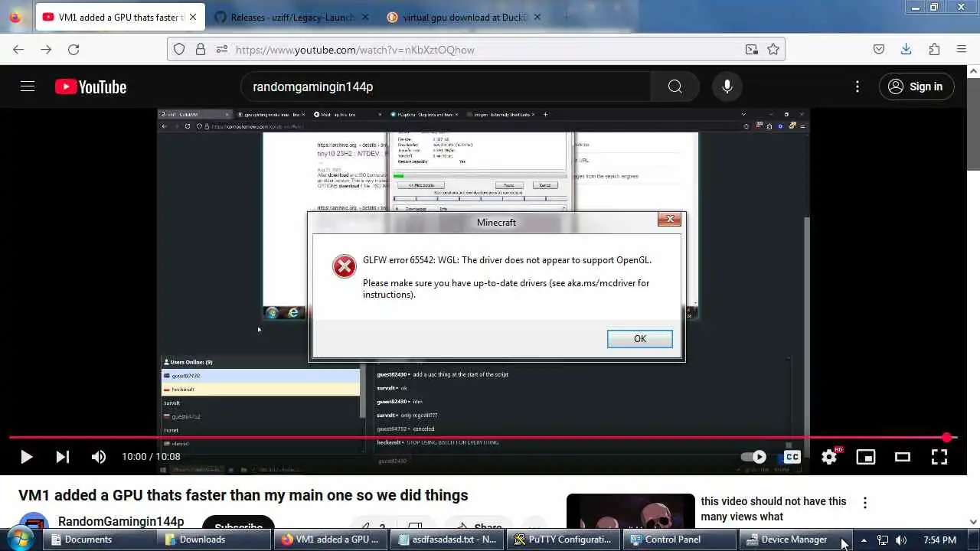980x551 pixels.
Task: Click the Sign in button
Action: coord(916,86)
